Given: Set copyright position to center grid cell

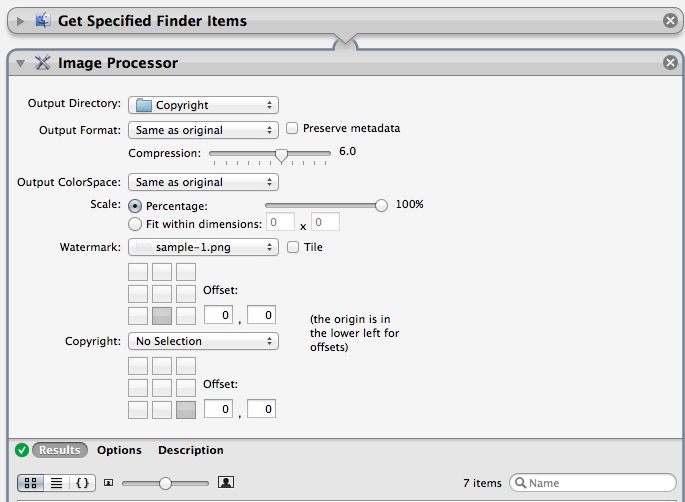Looking at the screenshot, I should click(162, 388).
